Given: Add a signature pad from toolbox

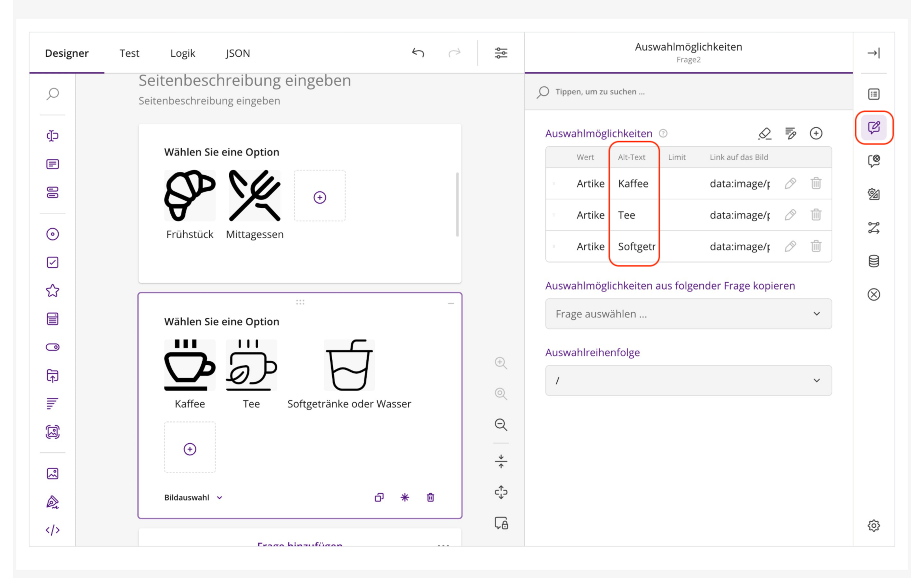Looking at the screenshot, I should click(x=53, y=502).
